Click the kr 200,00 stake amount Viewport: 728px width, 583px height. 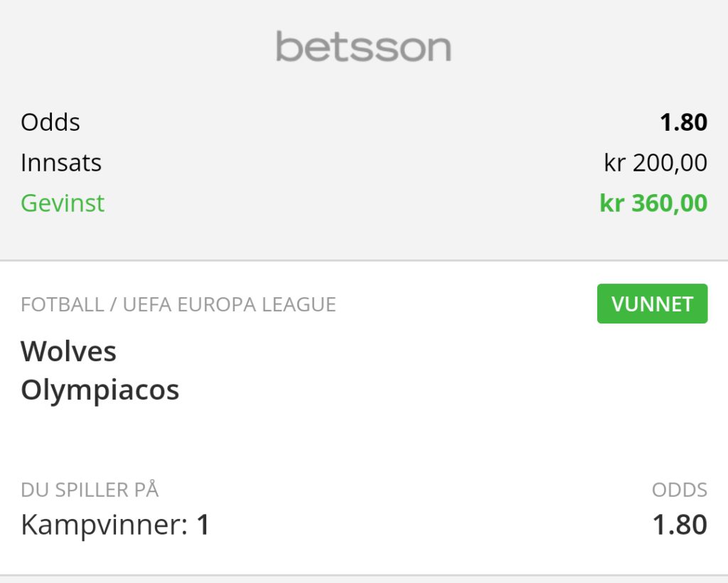tap(655, 163)
